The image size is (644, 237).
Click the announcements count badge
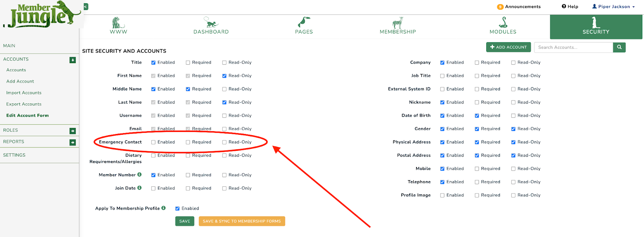pyautogui.click(x=500, y=7)
